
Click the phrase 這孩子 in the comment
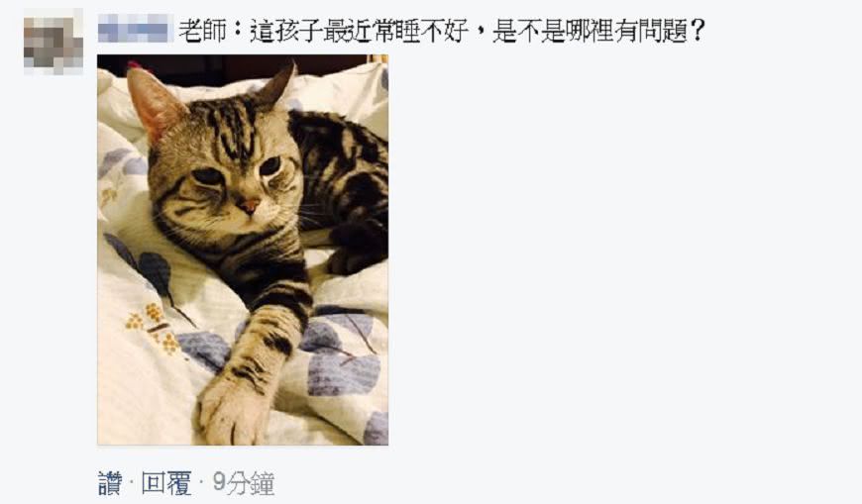286,31
